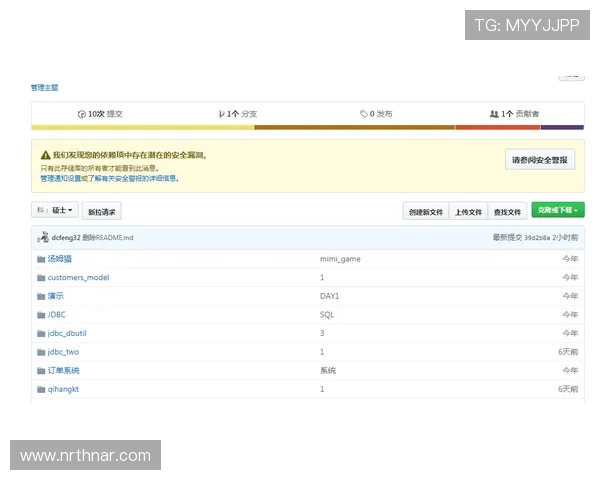Click folder icon for qihangkt
This screenshot has width=600, height=480.
click(41, 390)
